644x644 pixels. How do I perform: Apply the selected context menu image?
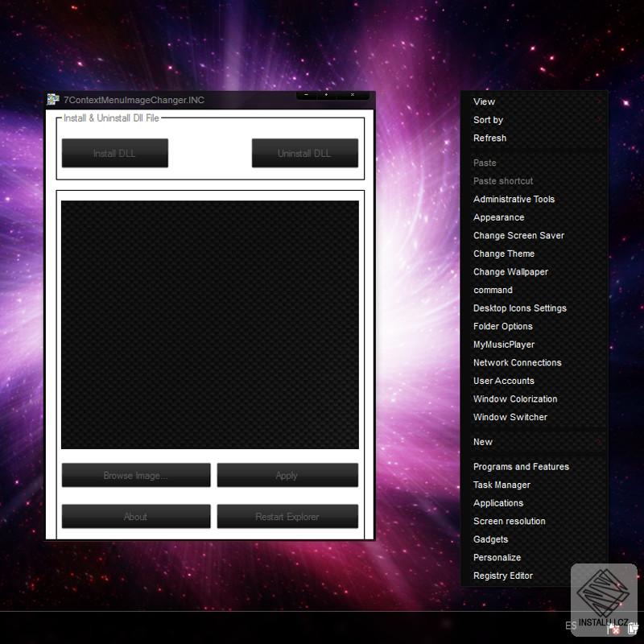pyautogui.click(x=287, y=475)
